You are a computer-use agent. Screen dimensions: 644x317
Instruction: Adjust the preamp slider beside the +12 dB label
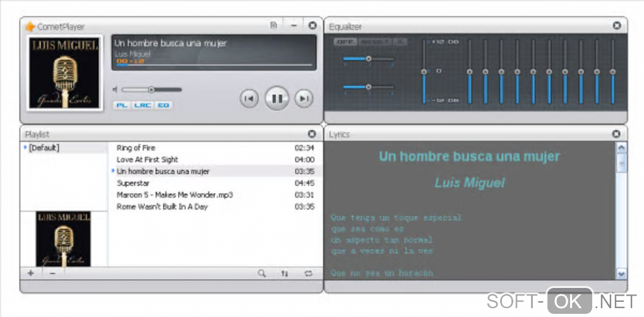point(424,71)
